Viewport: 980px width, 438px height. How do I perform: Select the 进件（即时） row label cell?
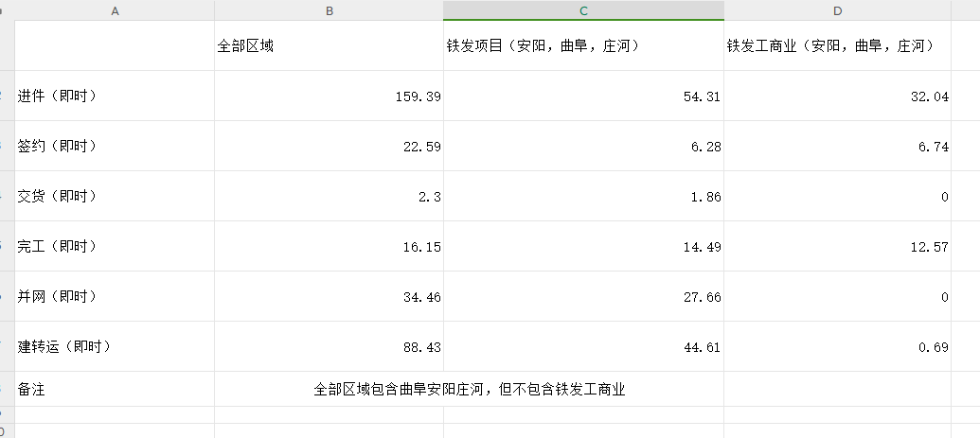115,96
